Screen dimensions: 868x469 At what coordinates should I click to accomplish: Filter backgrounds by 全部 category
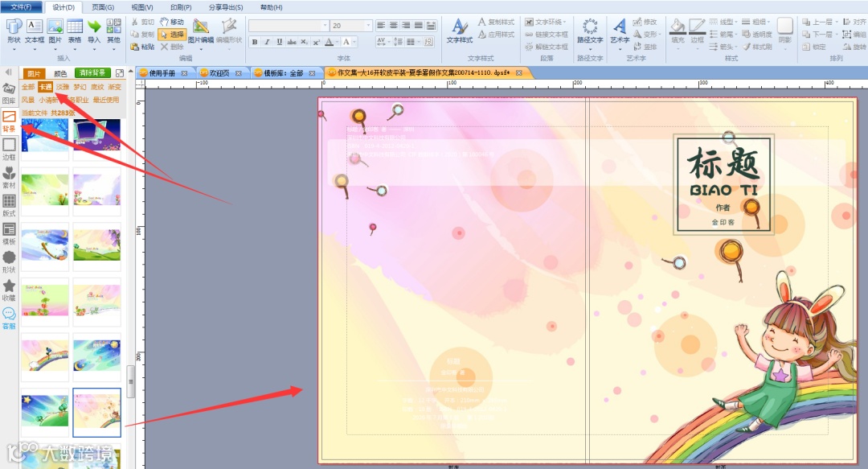[x=28, y=87]
